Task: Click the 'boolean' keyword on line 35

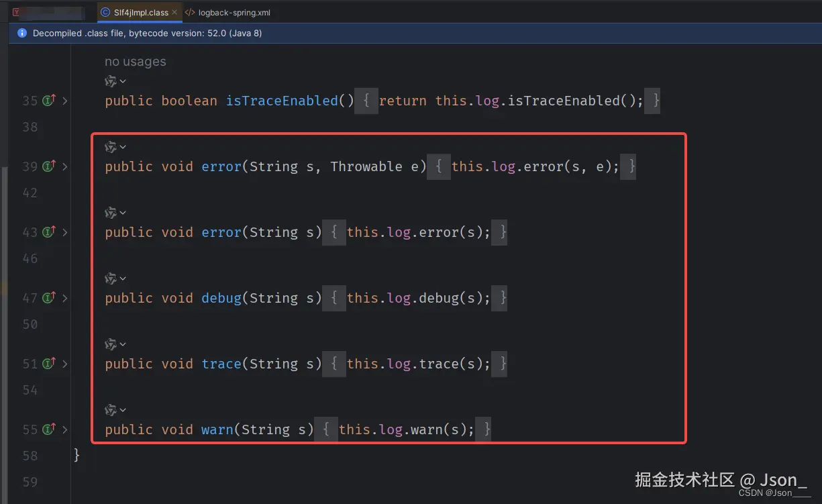Action: coord(189,101)
